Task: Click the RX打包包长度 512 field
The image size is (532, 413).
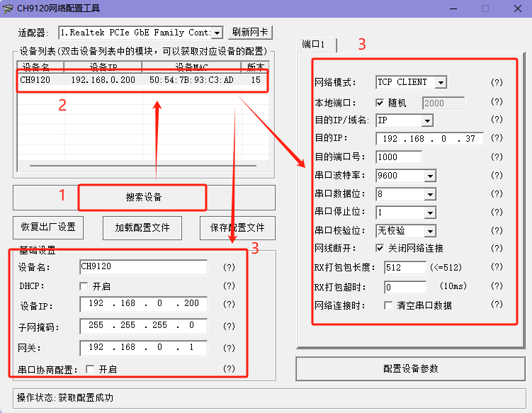Action: pyautogui.click(x=405, y=267)
